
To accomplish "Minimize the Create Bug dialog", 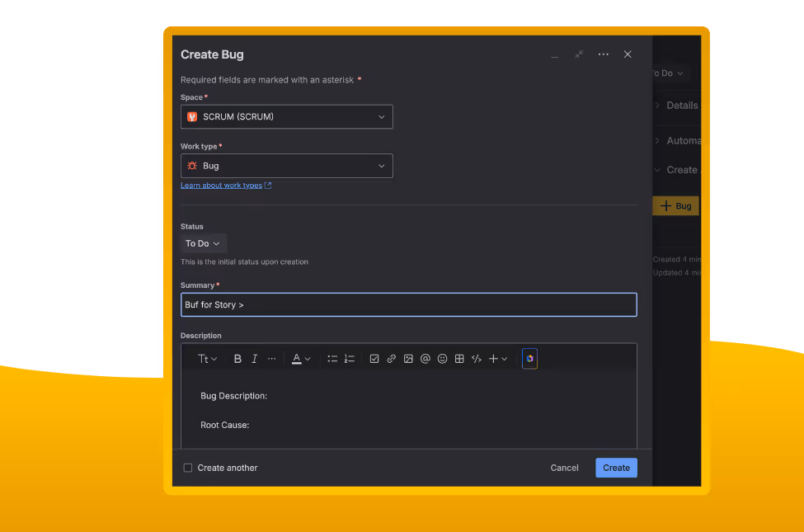I will 554,55.
